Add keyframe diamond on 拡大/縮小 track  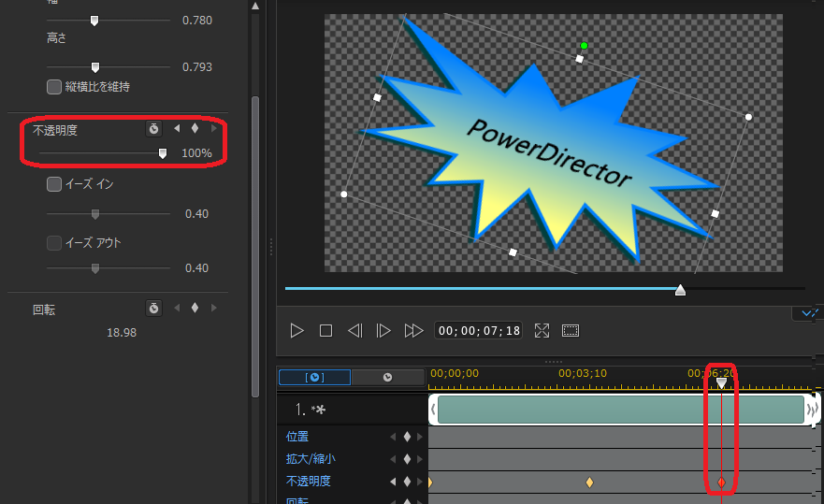(x=407, y=459)
